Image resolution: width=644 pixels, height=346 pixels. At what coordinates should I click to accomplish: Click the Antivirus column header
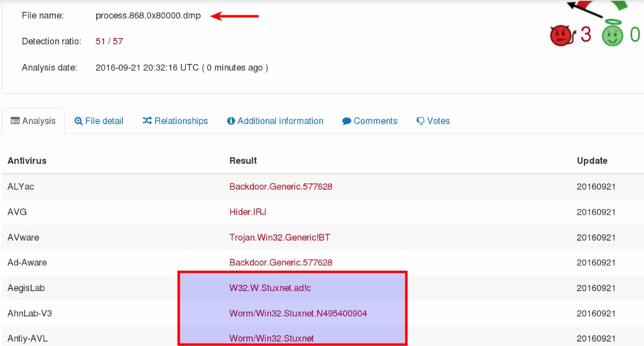pyautogui.click(x=27, y=161)
